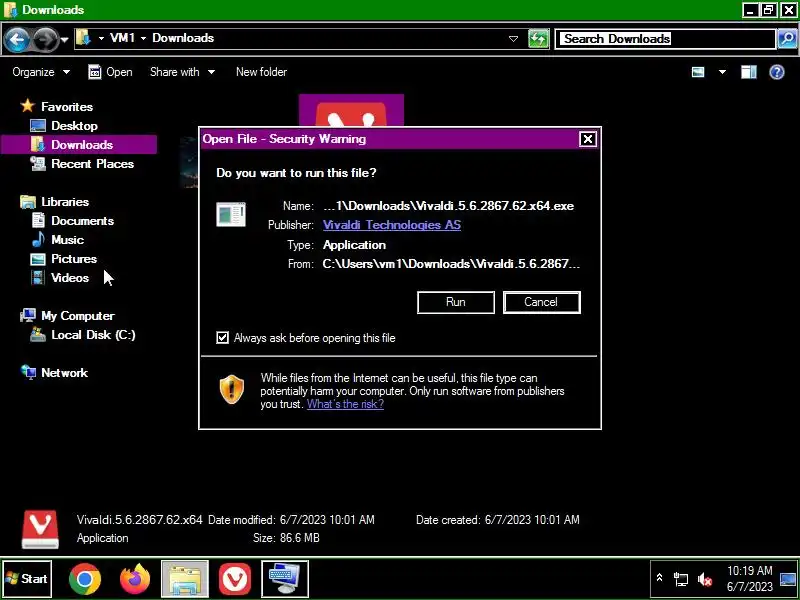Select Favorites in navigation pane
Image resolution: width=800 pixels, height=600 pixels.
coord(66,107)
